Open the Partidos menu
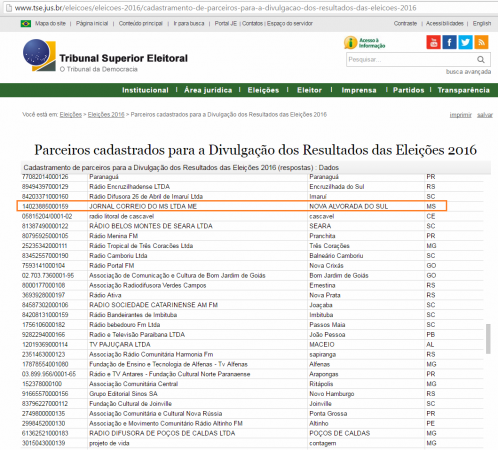The image size is (498, 450). point(408,90)
